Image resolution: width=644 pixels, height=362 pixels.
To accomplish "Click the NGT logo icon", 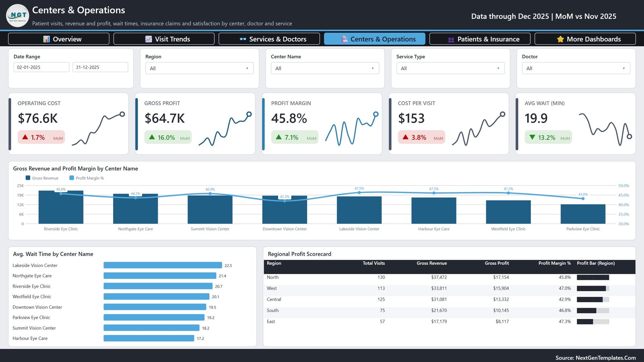I will (x=18, y=15).
